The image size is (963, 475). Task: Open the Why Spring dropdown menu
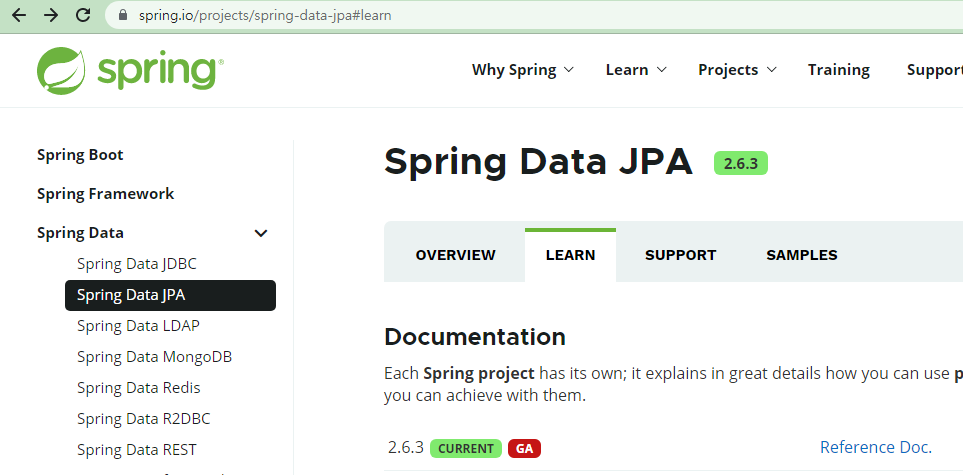pyautogui.click(x=523, y=70)
